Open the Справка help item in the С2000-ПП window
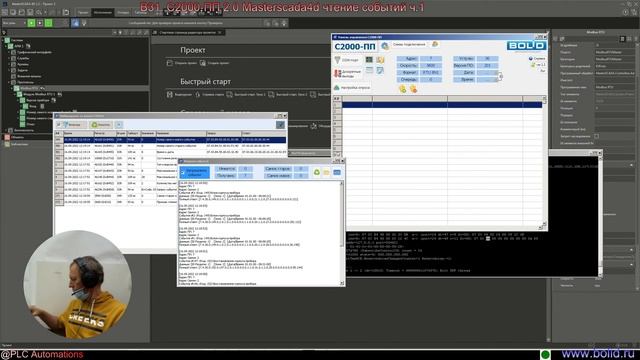The image size is (640, 360). (537, 59)
